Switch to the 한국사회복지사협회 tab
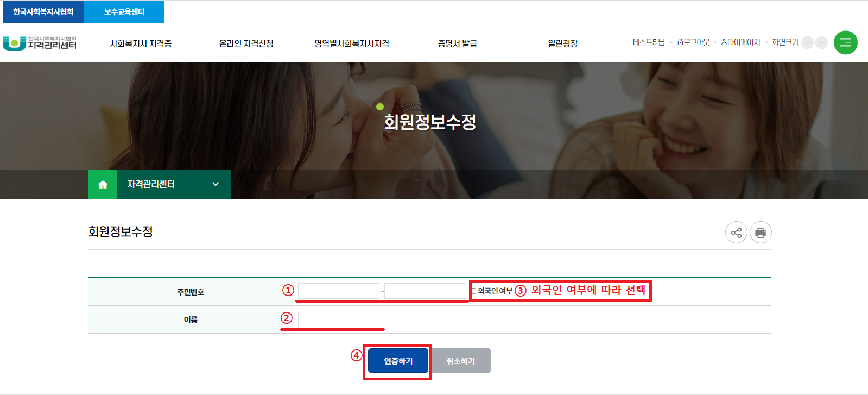Screen dimensions: 868x395 (43, 11)
